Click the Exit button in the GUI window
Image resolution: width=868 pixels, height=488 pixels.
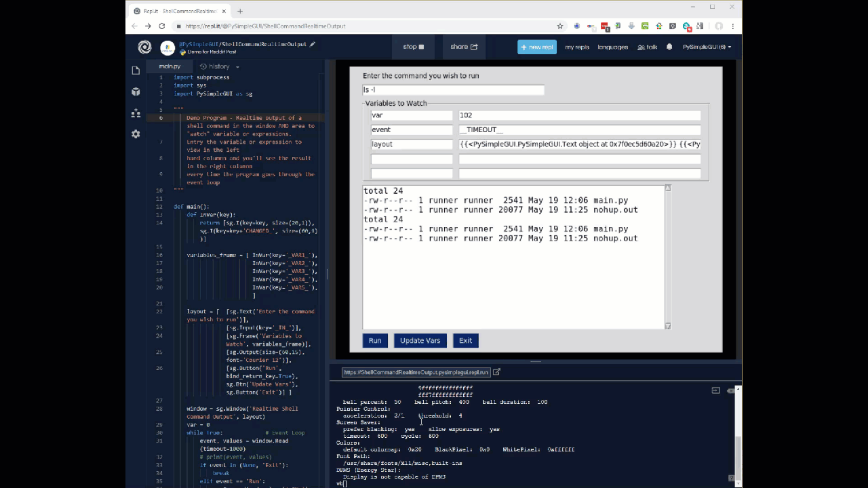click(x=465, y=340)
